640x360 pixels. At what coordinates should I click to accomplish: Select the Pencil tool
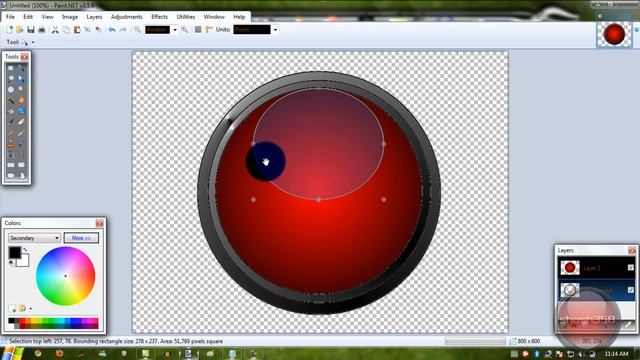(x=11, y=133)
